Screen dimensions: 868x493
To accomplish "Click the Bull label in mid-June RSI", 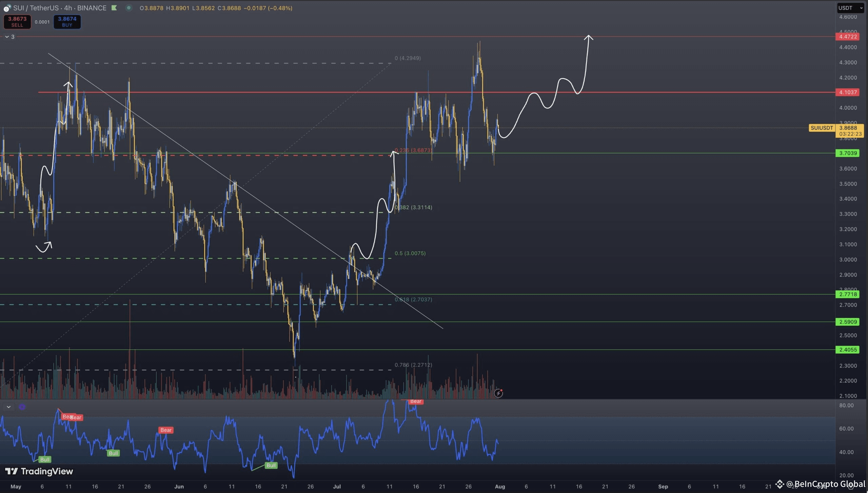I will tap(271, 465).
